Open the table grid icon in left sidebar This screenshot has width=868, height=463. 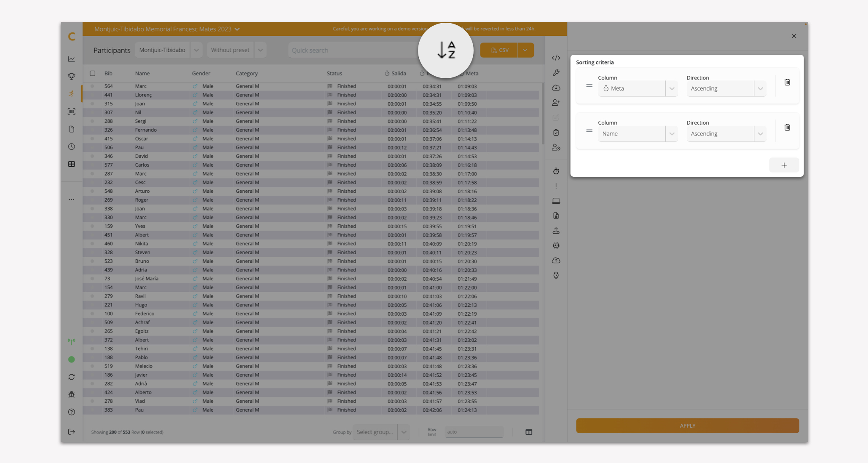pos(72,164)
